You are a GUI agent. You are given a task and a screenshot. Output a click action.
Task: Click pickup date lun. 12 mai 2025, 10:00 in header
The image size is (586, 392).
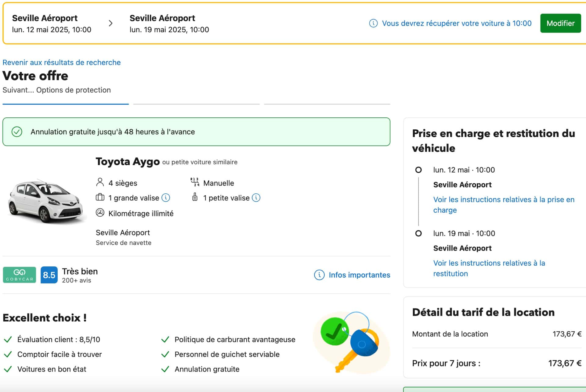pos(52,30)
